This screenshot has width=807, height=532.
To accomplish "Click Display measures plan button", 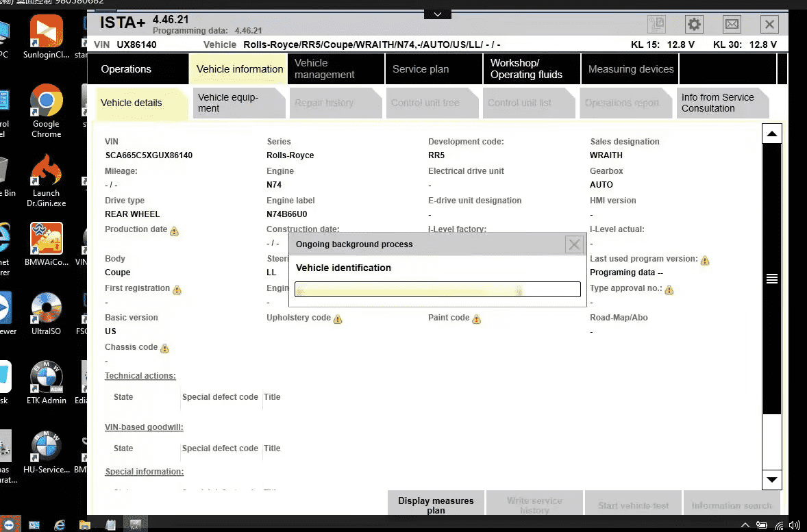I will [x=436, y=503].
